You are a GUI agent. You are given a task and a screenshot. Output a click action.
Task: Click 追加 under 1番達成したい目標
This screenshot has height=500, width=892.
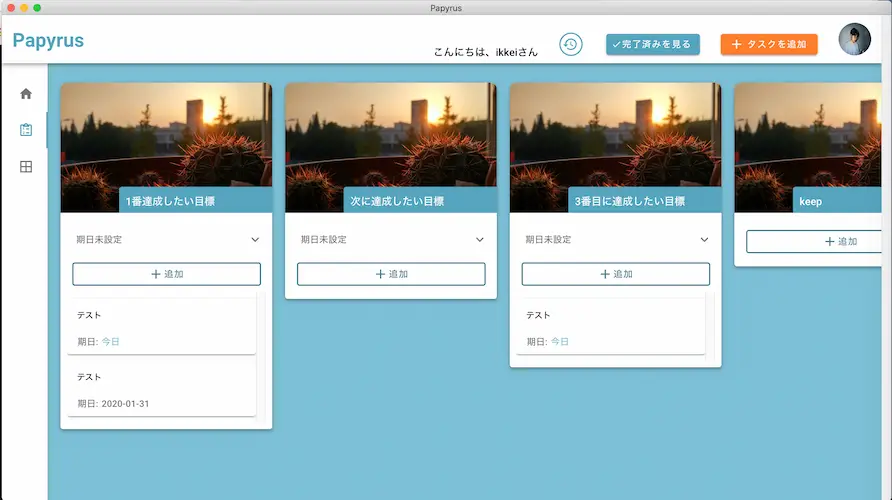166,274
